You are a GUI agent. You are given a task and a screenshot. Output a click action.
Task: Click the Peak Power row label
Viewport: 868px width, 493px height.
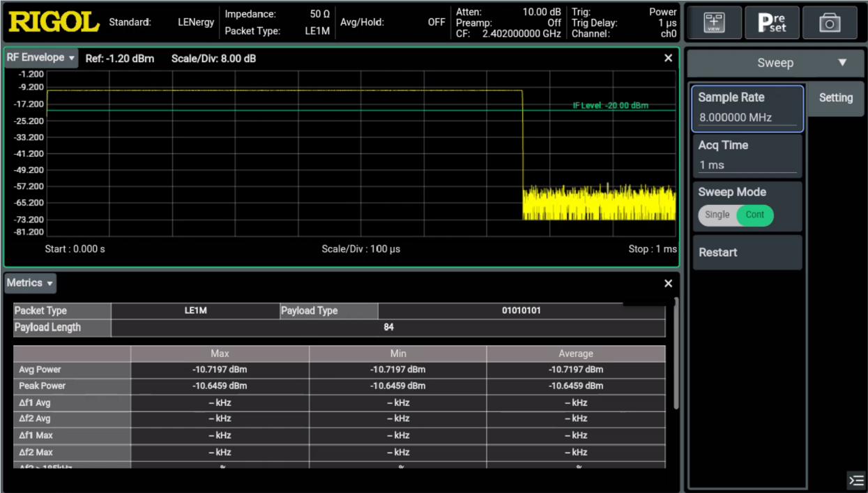pyautogui.click(x=72, y=386)
